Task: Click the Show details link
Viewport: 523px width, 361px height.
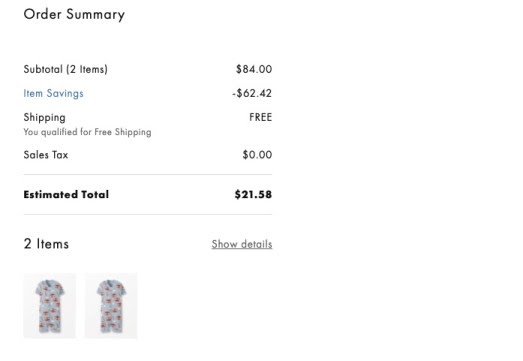Action: click(242, 244)
